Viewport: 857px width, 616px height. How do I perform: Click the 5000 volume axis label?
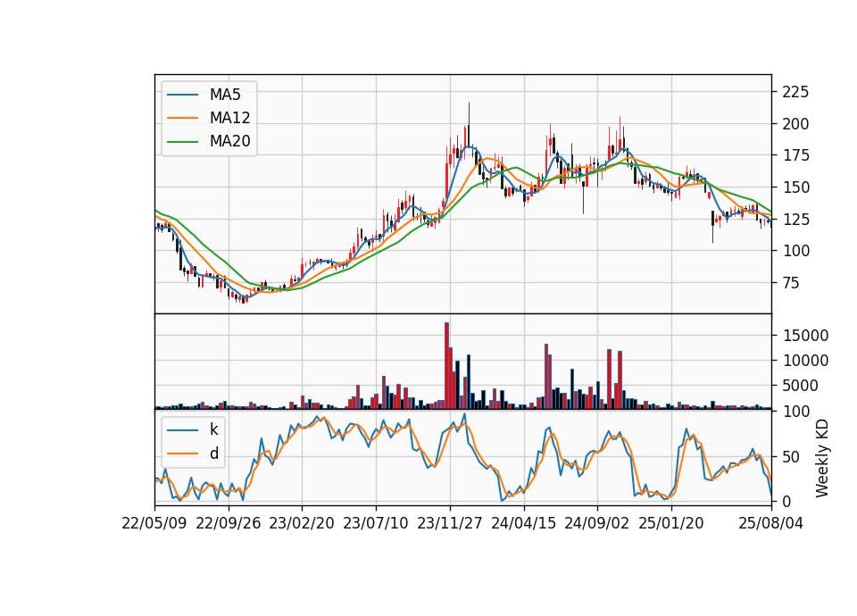800,386
